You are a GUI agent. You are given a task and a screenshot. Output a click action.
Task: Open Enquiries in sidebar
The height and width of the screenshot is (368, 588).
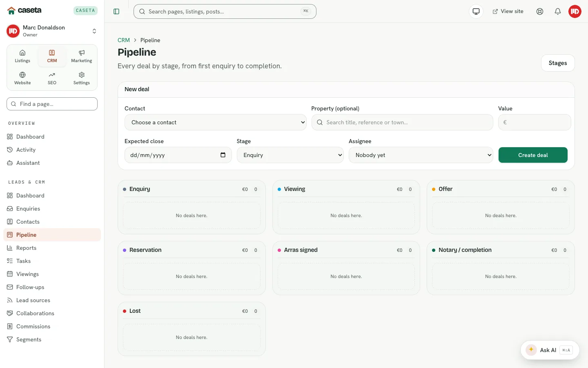pyautogui.click(x=52, y=209)
